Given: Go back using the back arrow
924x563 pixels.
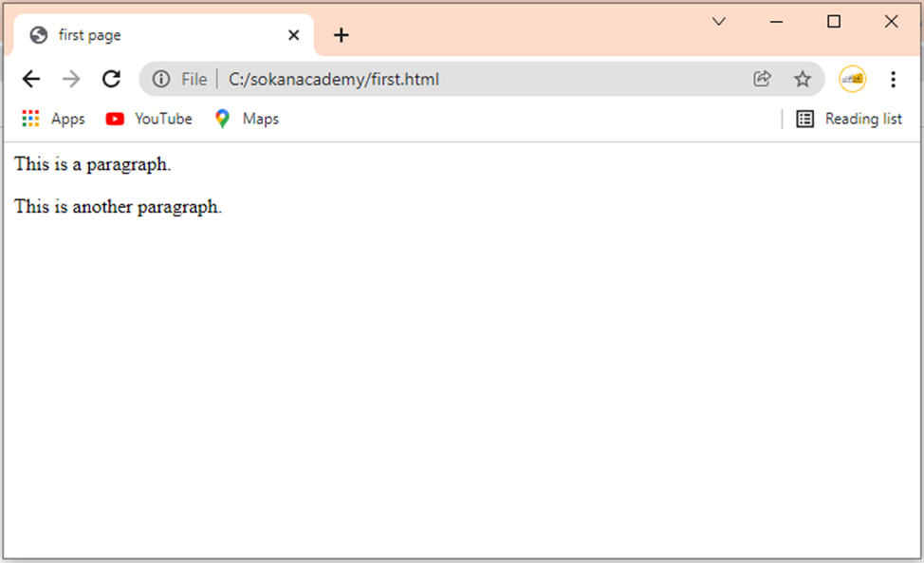Looking at the screenshot, I should (31, 79).
